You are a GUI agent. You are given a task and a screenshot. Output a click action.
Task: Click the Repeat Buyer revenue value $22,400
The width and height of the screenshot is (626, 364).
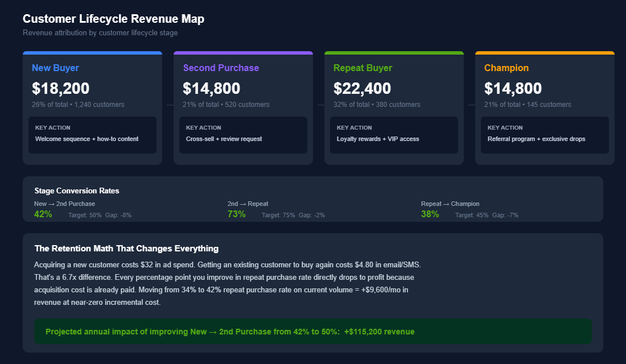pyautogui.click(x=362, y=89)
